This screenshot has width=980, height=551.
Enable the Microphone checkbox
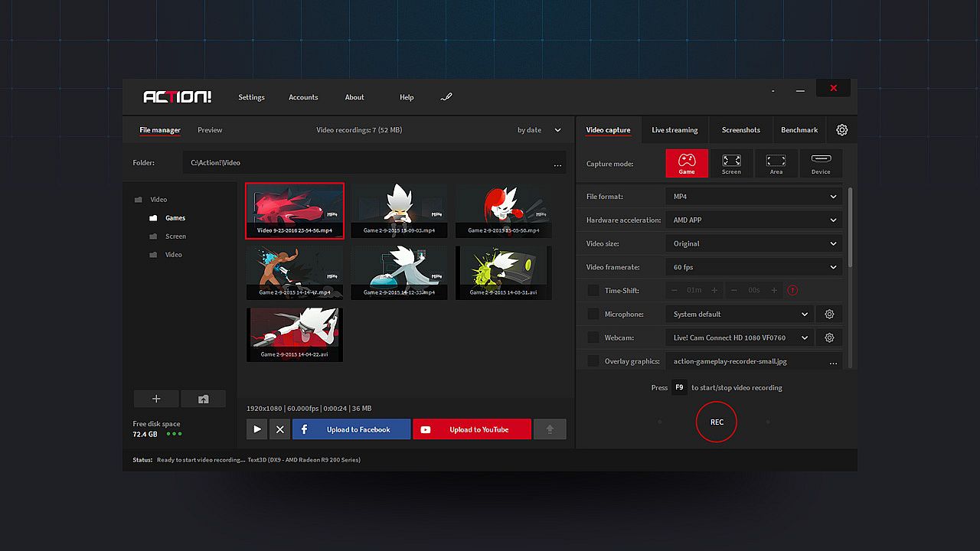[593, 314]
